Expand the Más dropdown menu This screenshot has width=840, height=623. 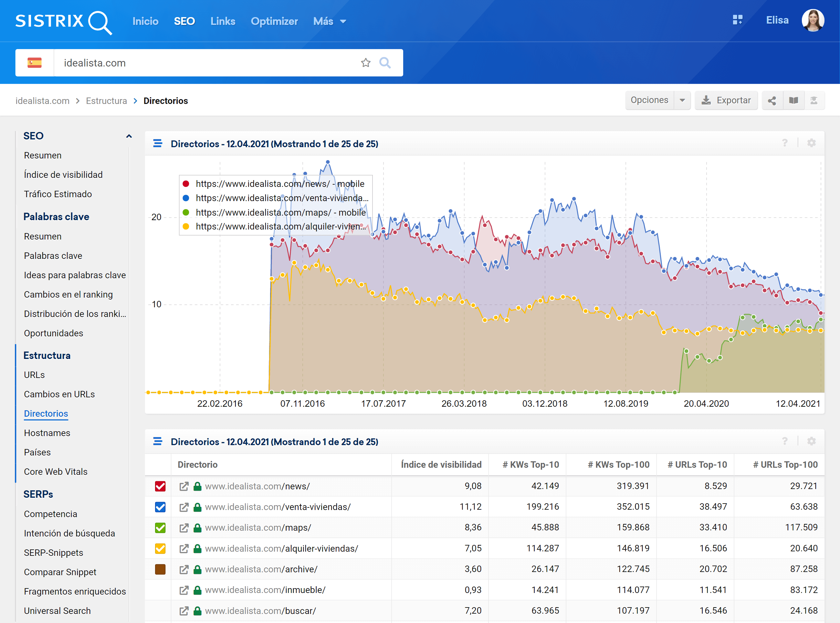pyautogui.click(x=330, y=22)
